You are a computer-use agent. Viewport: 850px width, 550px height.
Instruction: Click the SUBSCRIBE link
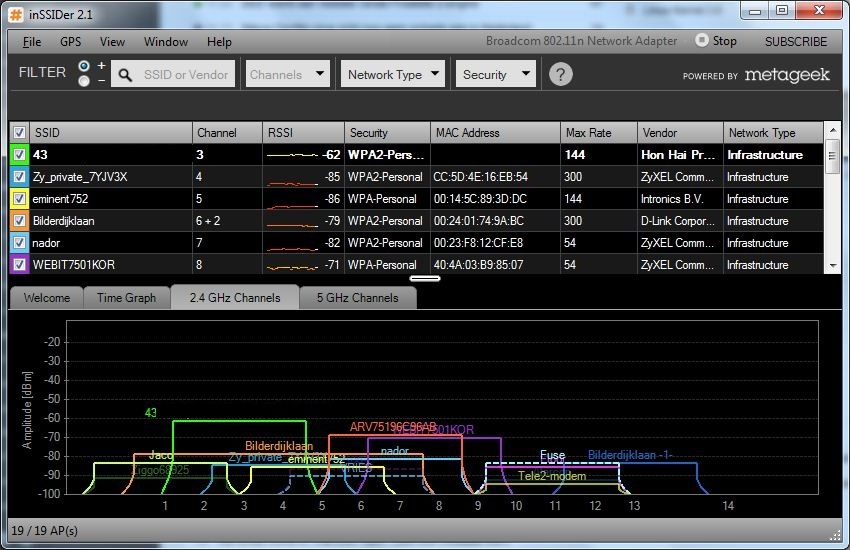tap(795, 42)
